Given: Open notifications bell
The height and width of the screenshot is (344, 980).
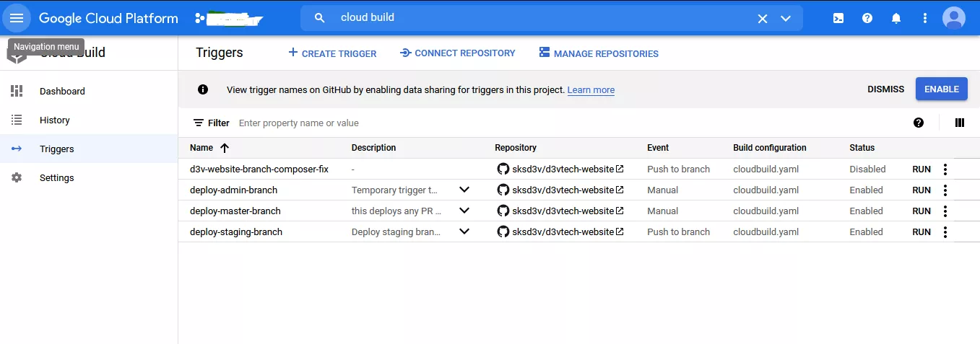Looking at the screenshot, I should click(896, 18).
